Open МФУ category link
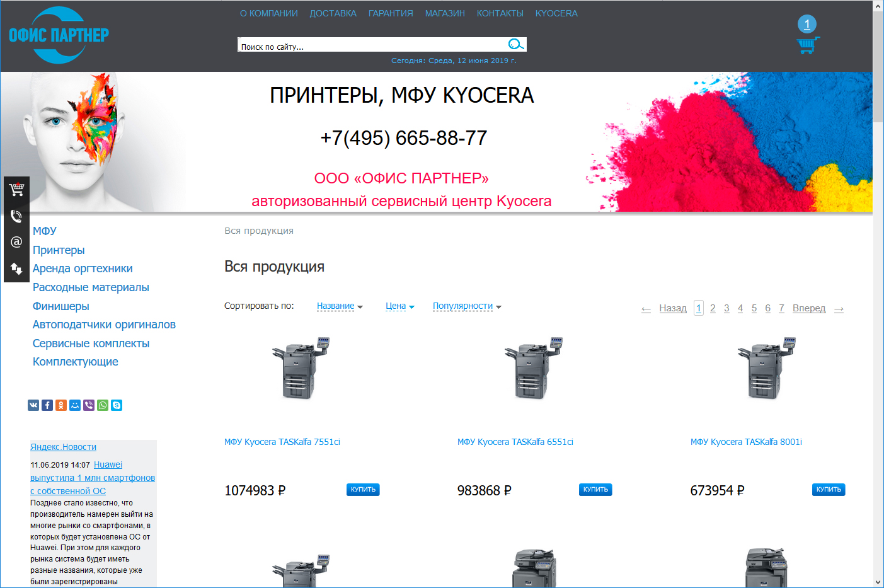 tap(45, 231)
